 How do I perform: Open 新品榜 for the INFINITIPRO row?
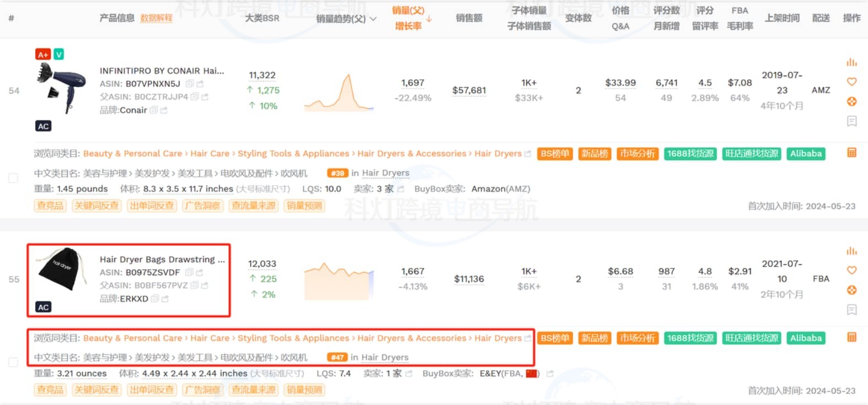(x=595, y=154)
